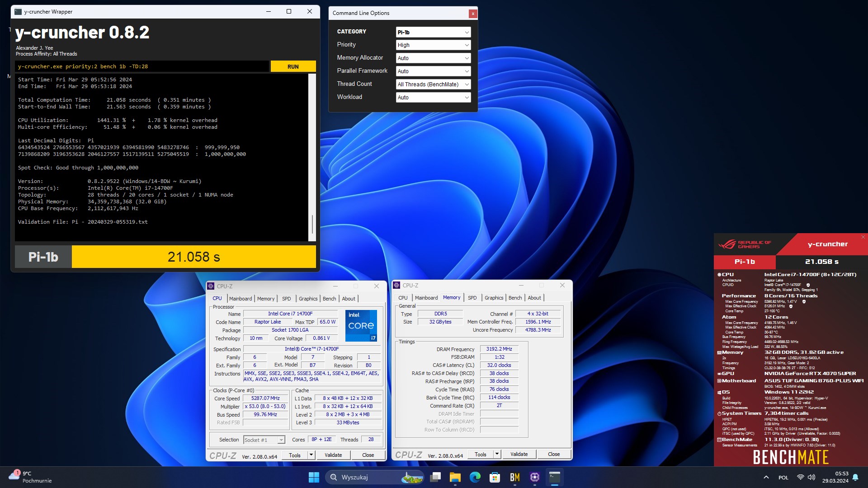
Task: Launch Microsoft Edge from the taskbar
Action: point(475,477)
